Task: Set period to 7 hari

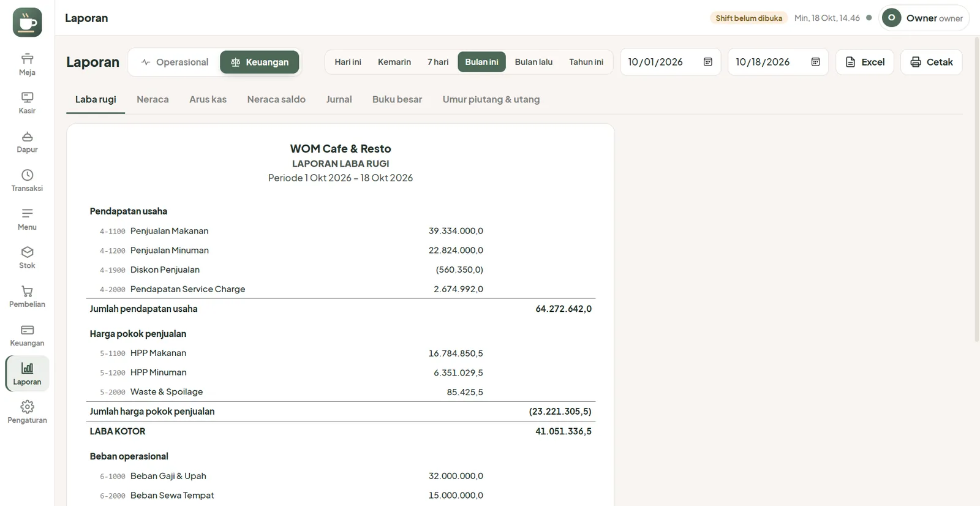Action: click(438, 62)
